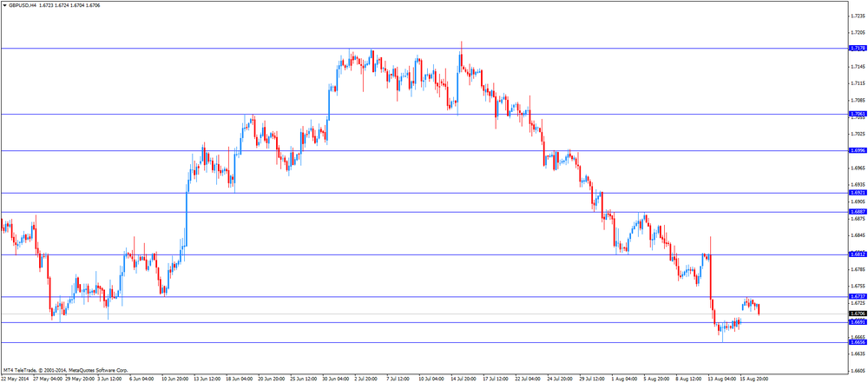Click the 6 Jun 04:00 time axis label
This screenshot has width=868, height=383.
(x=143, y=380)
